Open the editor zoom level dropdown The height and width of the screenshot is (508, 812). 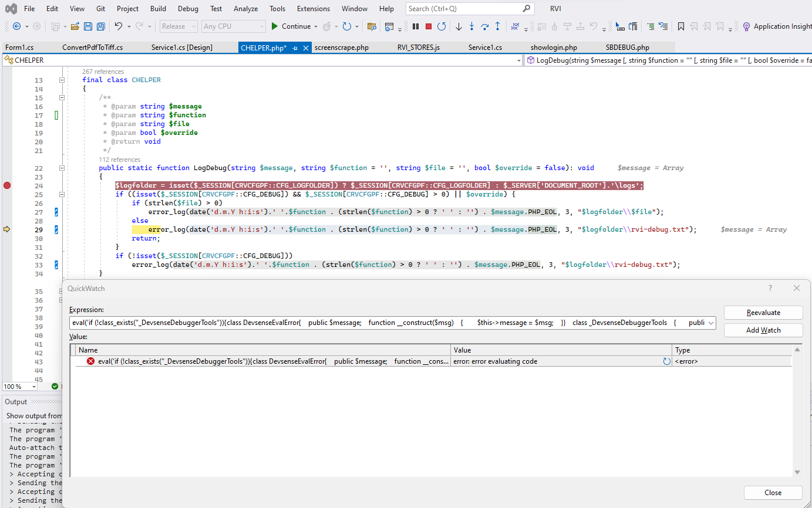pos(33,387)
